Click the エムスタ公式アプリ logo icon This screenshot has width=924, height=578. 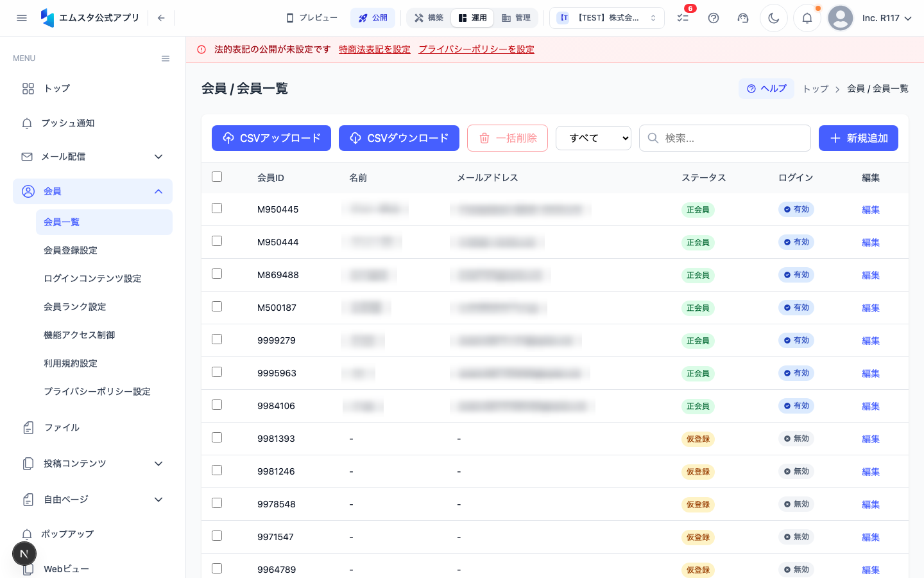click(x=47, y=18)
